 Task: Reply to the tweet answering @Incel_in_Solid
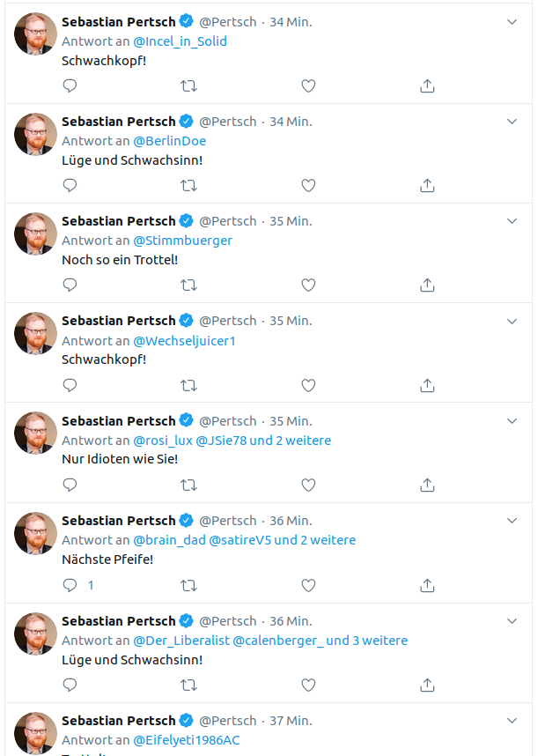(x=70, y=85)
